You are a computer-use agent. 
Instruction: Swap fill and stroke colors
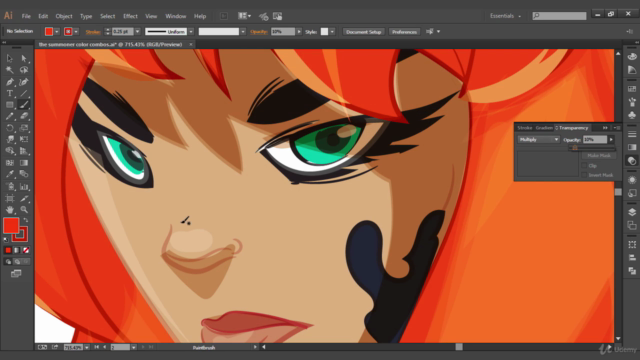(x=26, y=220)
